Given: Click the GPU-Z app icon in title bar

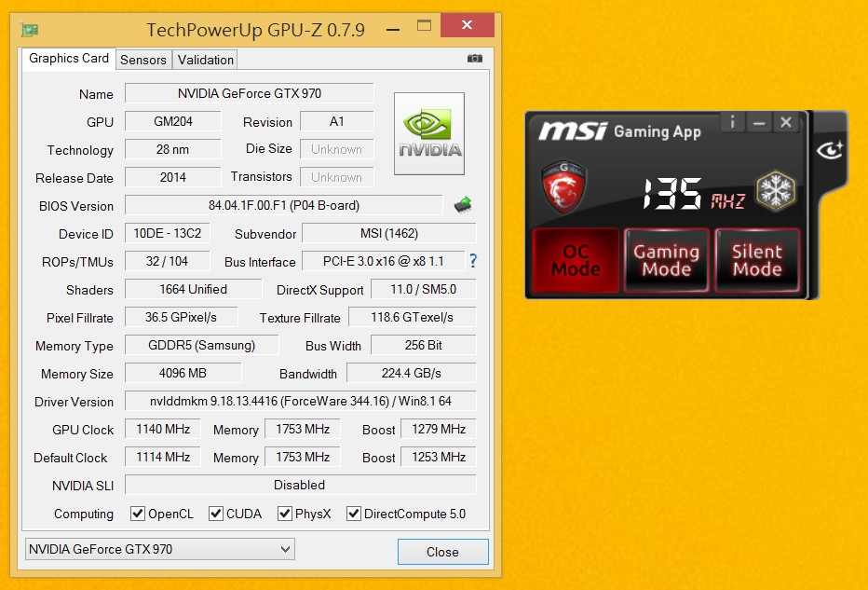Looking at the screenshot, I should tap(30, 30).
